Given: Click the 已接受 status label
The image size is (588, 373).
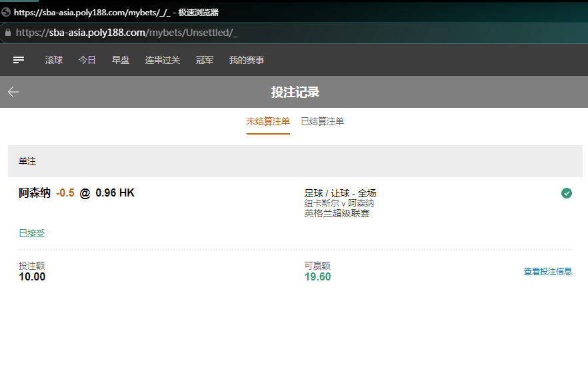Looking at the screenshot, I should (x=32, y=233).
